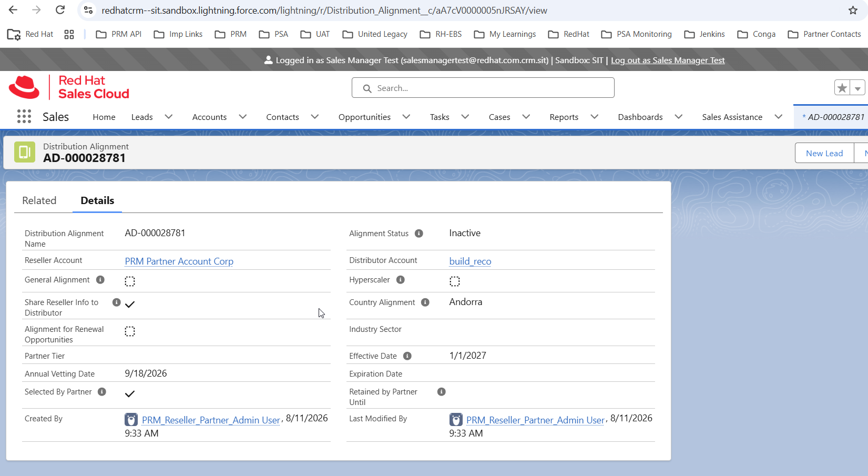Expand the Reports menu chevron

pos(595,117)
